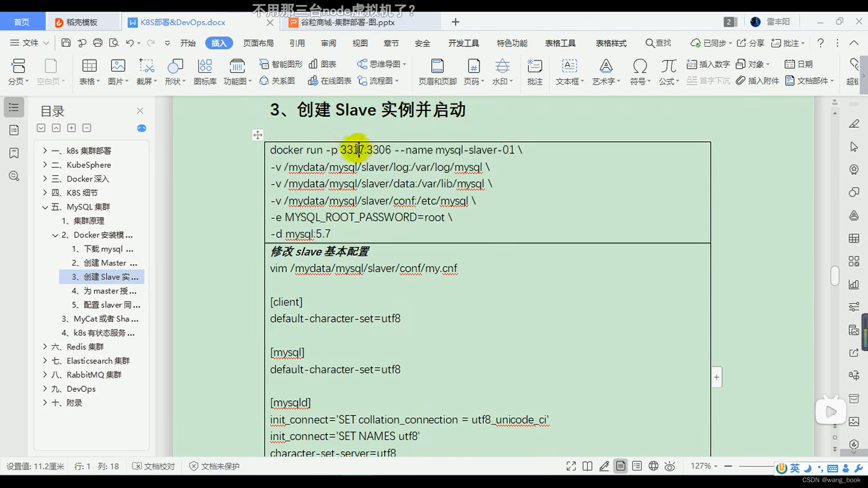This screenshot has height=488, width=868.
Task: Insert a comment with 批注 icon
Action: pos(534,71)
